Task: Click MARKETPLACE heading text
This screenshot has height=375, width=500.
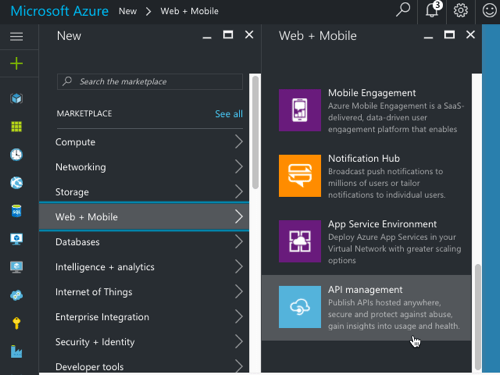Action: click(x=84, y=114)
